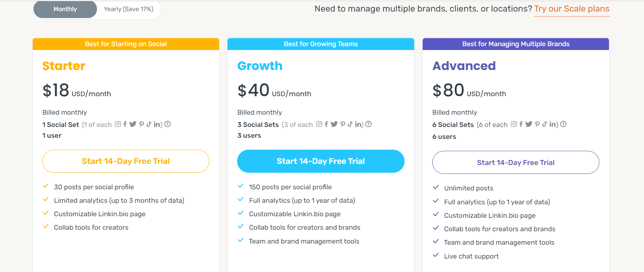Click the Best for Starting on Social banner
644x272 pixels.
(x=126, y=44)
